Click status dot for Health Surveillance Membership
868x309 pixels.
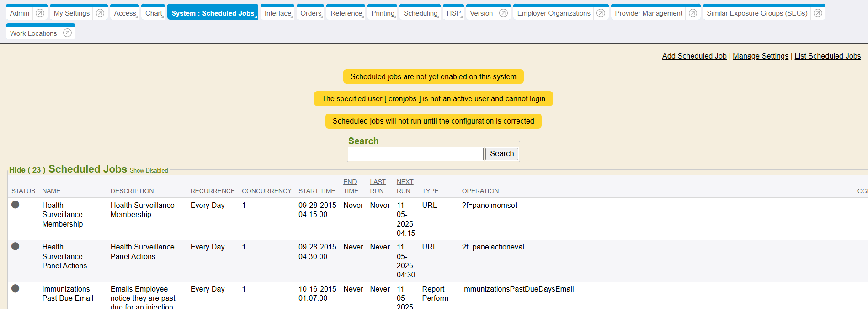pos(16,205)
